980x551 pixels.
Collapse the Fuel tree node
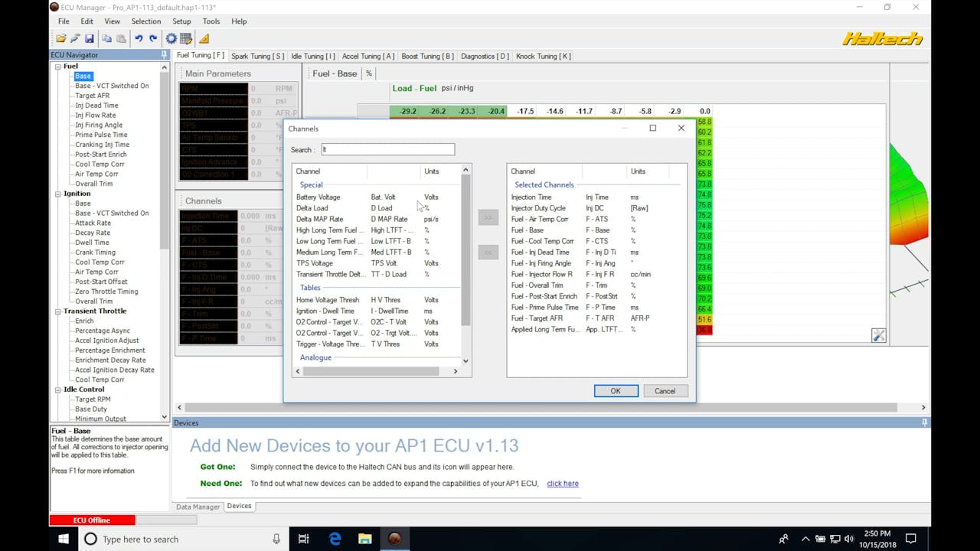pyautogui.click(x=57, y=67)
